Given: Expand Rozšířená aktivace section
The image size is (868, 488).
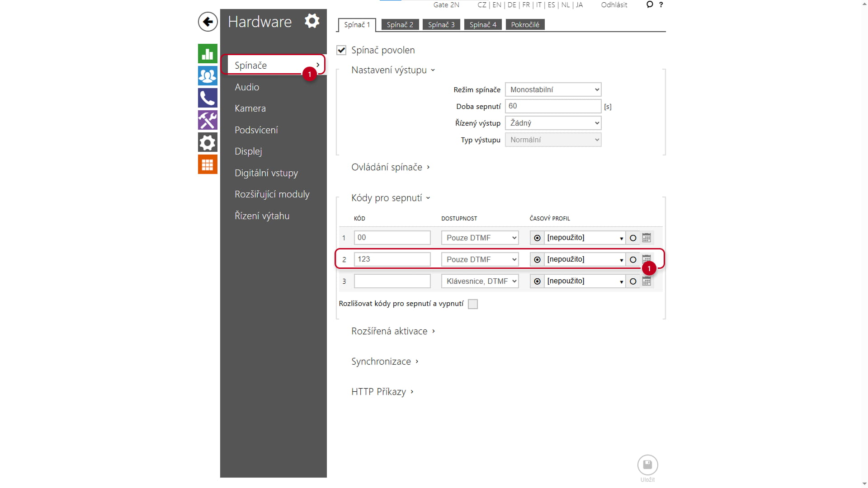Looking at the screenshot, I should coord(393,331).
